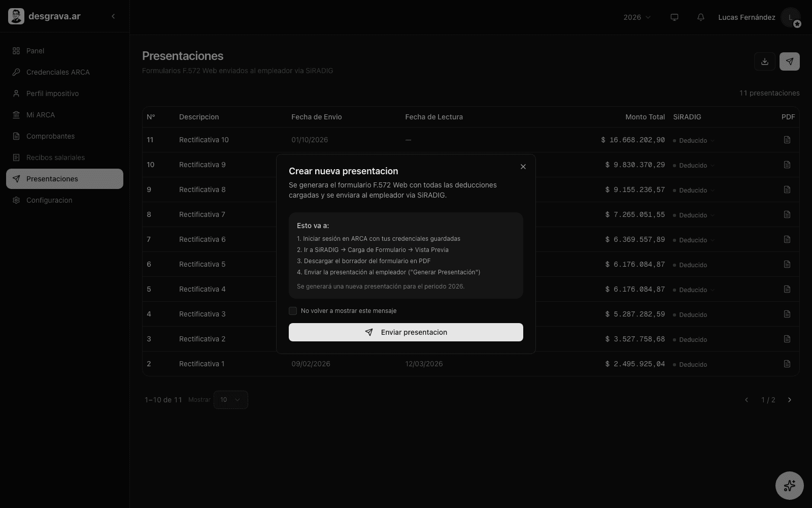Screen dimensions: 812x508
Task: Expand SiRADIG status for Rectificativa 6
Action: pos(694,240)
